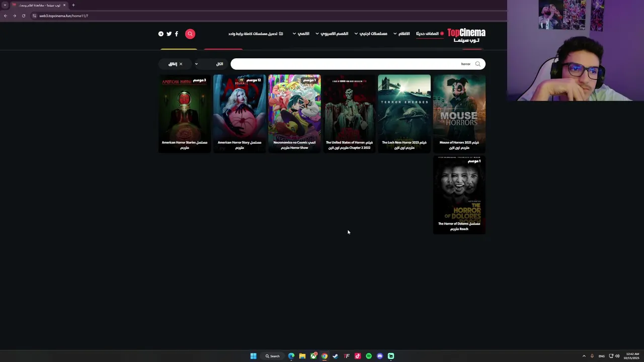Click the magnifier icon inside search bar
The height and width of the screenshot is (362, 644).
pyautogui.click(x=478, y=64)
